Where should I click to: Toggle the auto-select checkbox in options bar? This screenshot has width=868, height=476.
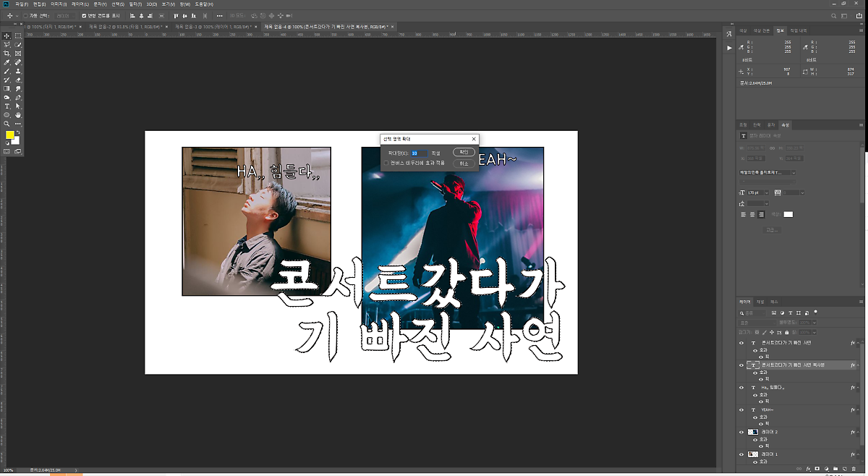click(x=26, y=15)
